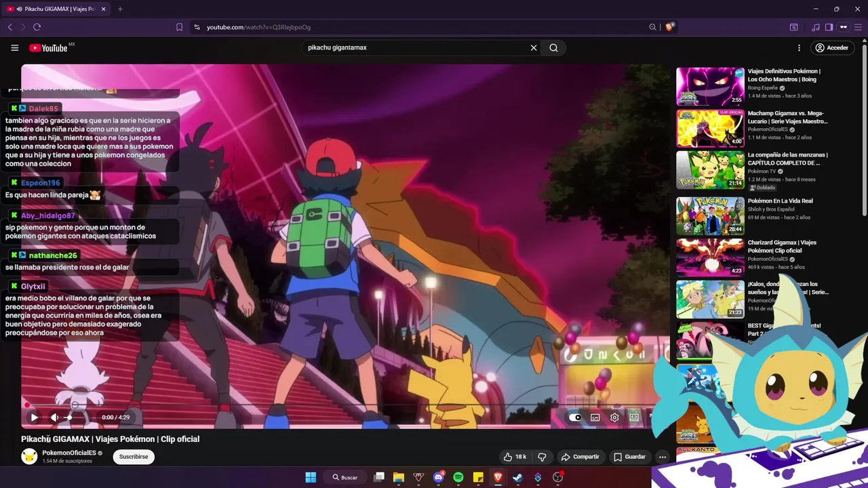Open Spotify from taskbar
The image size is (868, 488).
click(x=458, y=477)
